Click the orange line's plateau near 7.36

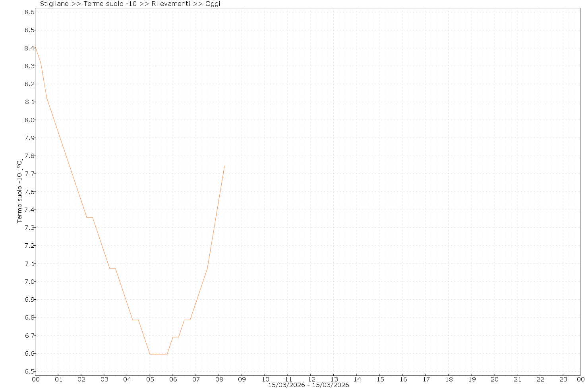(x=90, y=217)
